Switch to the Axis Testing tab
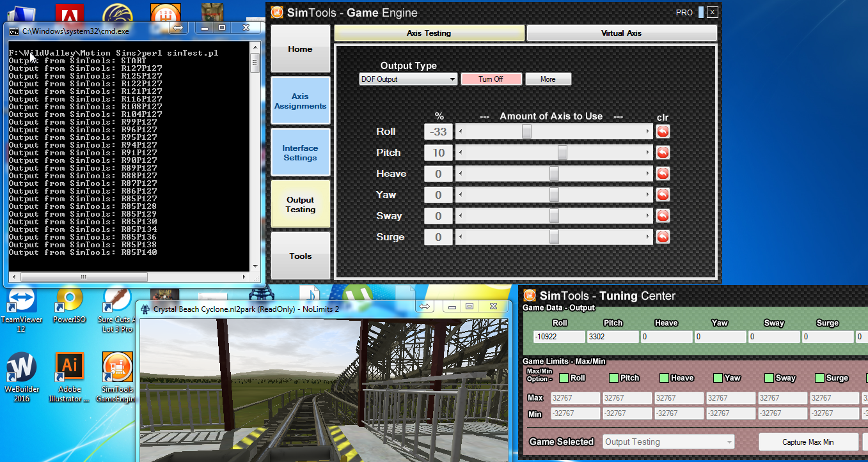868x462 pixels. coord(429,33)
